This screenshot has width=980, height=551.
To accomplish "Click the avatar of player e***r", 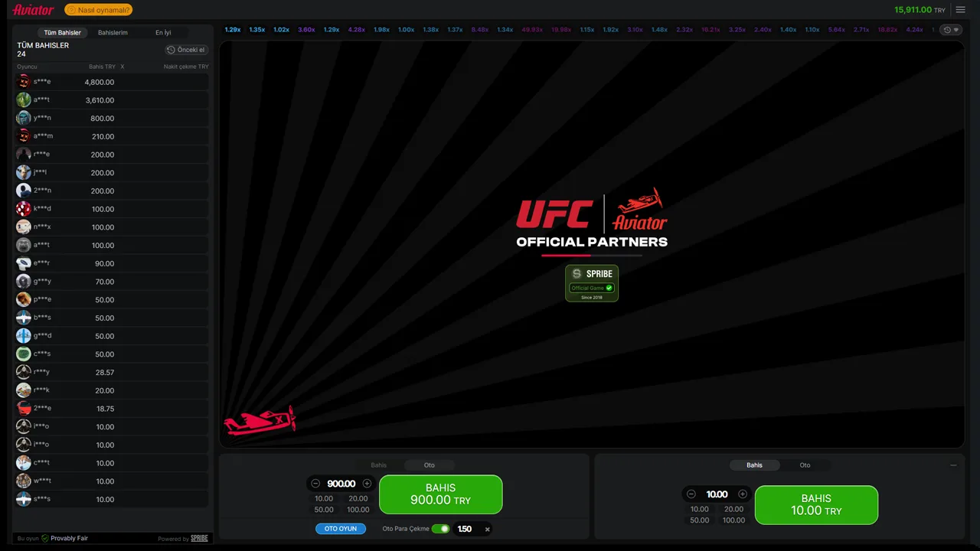I will click(x=24, y=263).
